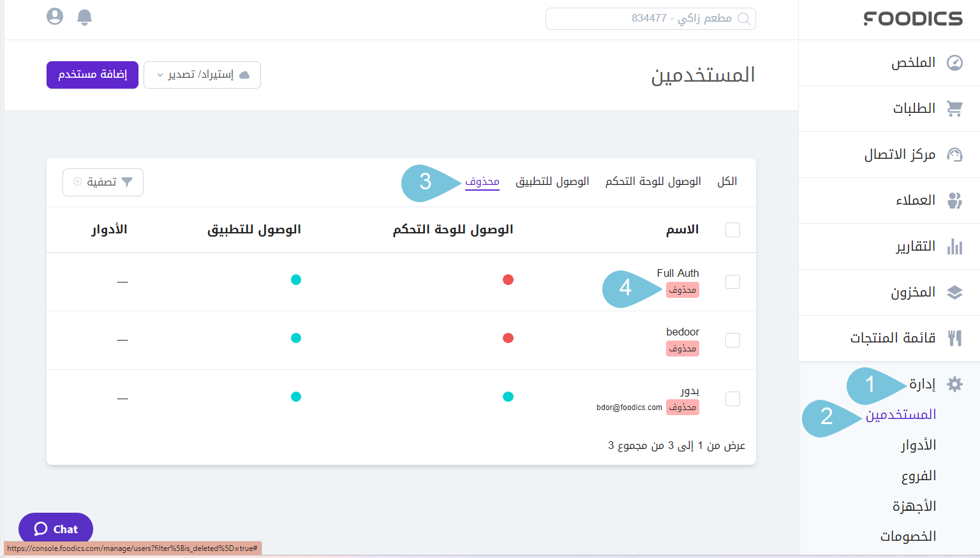Open the تصفية filter panel
Viewport: 980px width, 558px height.
103,182
